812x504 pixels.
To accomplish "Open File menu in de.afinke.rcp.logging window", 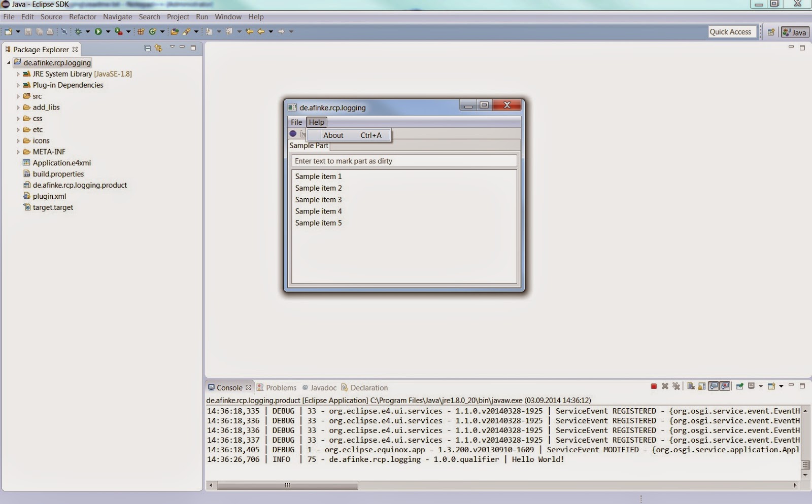I will click(296, 122).
